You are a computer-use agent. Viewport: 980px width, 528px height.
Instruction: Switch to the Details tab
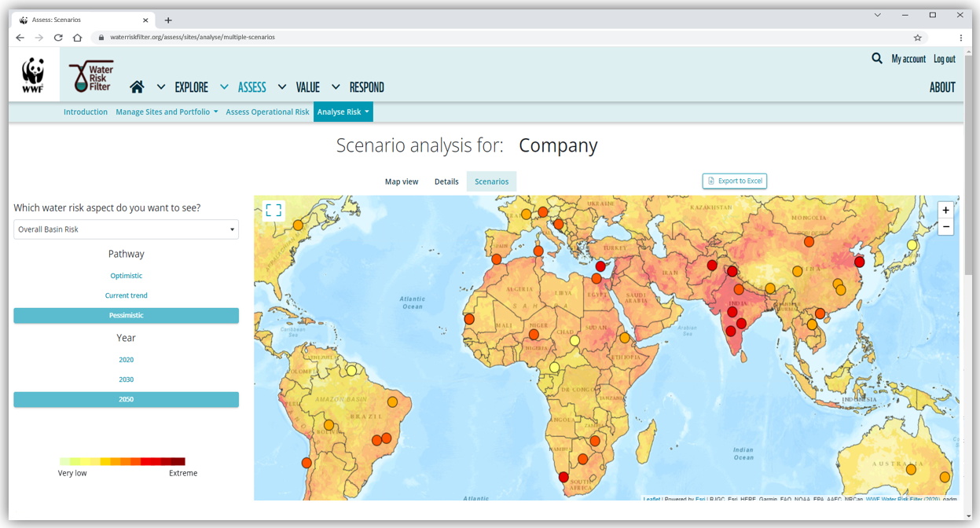pos(446,181)
